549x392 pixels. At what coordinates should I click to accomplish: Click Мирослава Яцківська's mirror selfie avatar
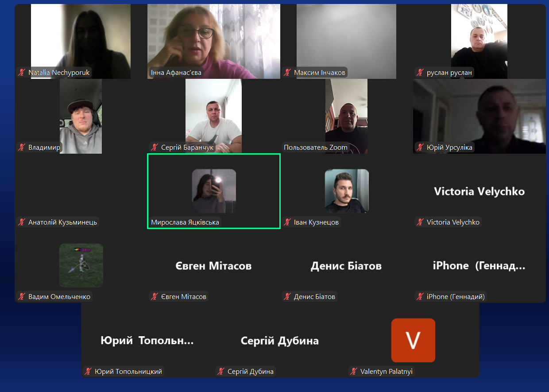click(213, 191)
